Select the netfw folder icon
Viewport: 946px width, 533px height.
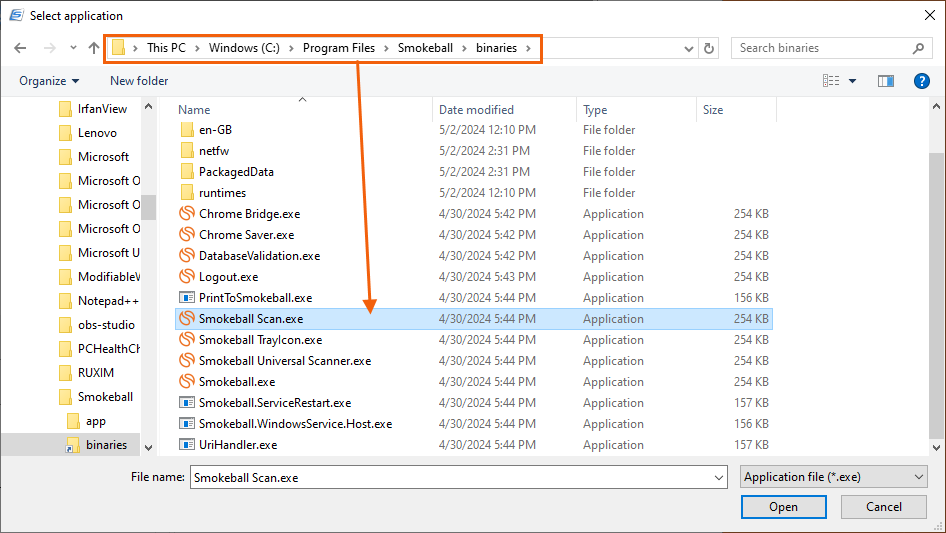[x=187, y=151]
